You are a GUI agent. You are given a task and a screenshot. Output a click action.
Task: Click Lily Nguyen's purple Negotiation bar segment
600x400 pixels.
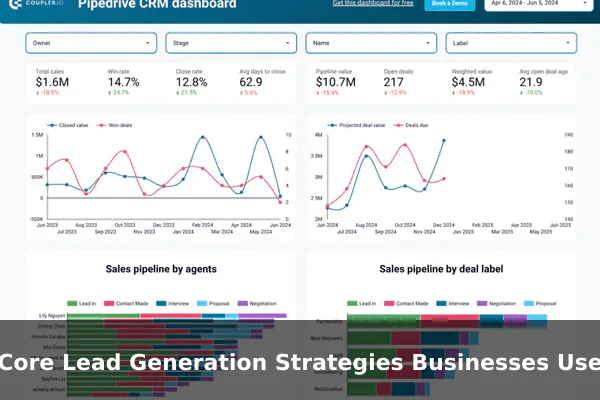262,316
